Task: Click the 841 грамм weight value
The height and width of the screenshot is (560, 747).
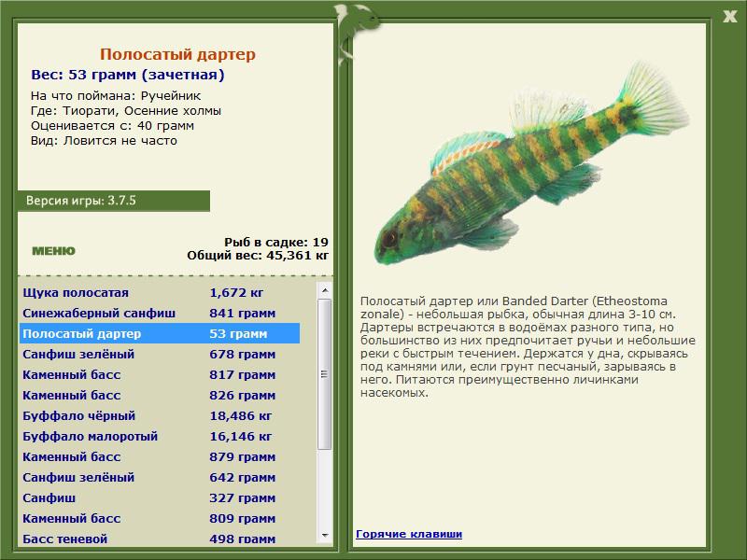Action: tap(243, 314)
